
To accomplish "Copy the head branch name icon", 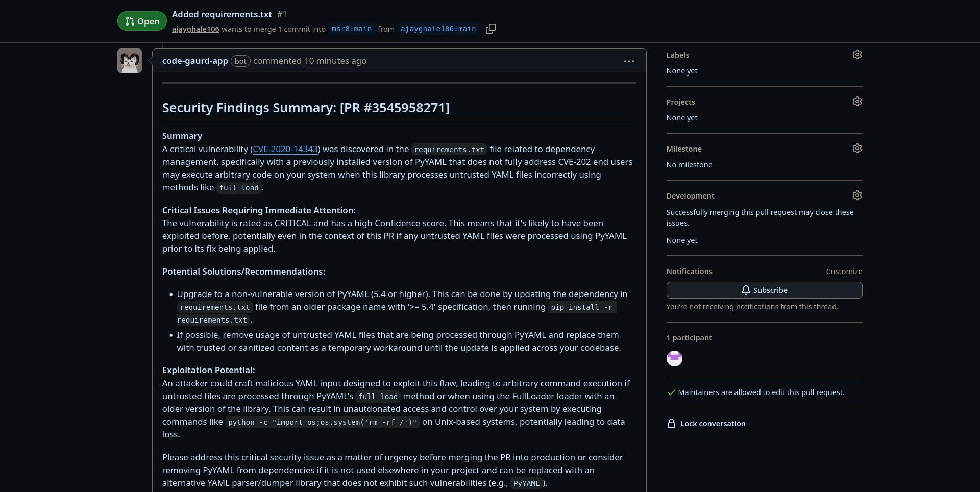I will [x=491, y=29].
